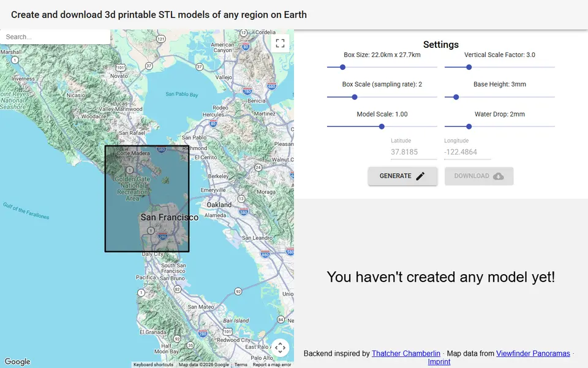Click the Interstate 880 shield near San Leandro
The height and width of the screenshot is (368, 588).
click(x=265, y=254)
